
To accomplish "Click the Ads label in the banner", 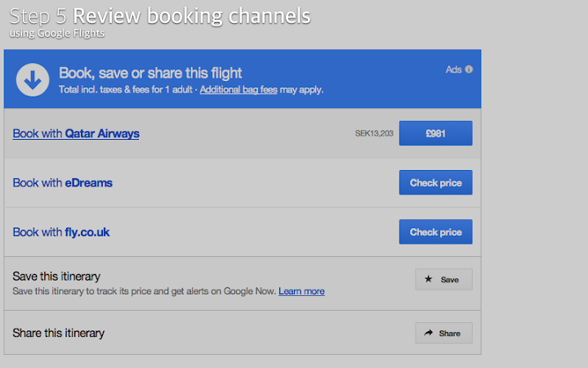I will tap(453, 70).
